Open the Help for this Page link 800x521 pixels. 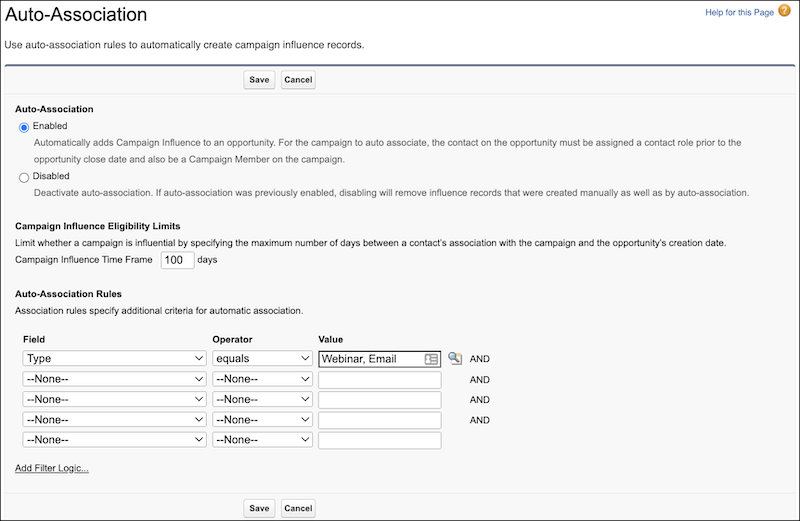coord(739,12)
